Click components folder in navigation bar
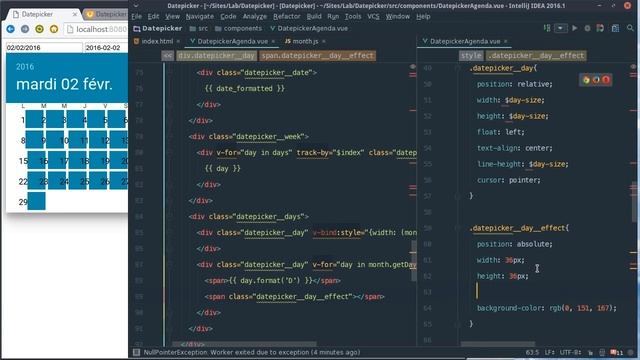 [238, 29]
